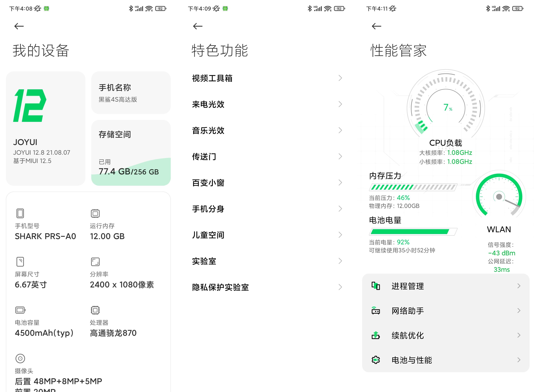This screenshot has width=535, height=392.
Task: Click the 分辨率 resolution icon
Action: (95, 261)
